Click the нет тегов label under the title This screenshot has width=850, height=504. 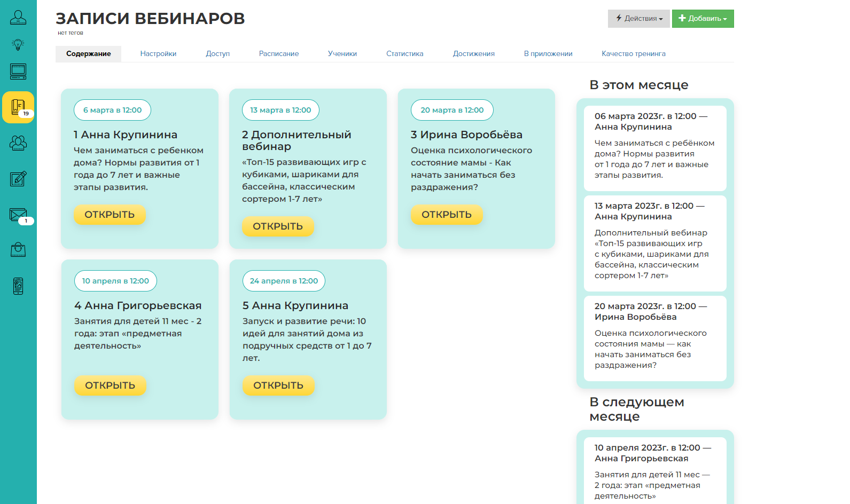click(x=71, y=33)
